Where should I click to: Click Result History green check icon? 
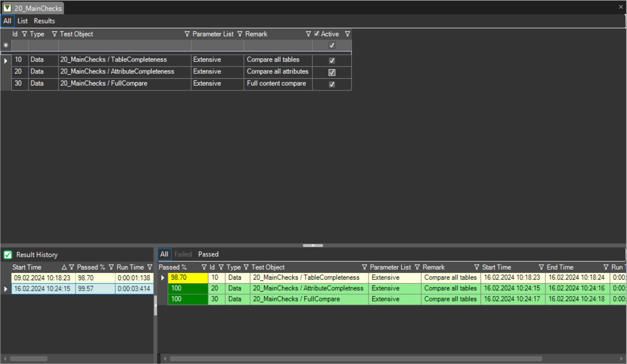click(x=8, y=255)
